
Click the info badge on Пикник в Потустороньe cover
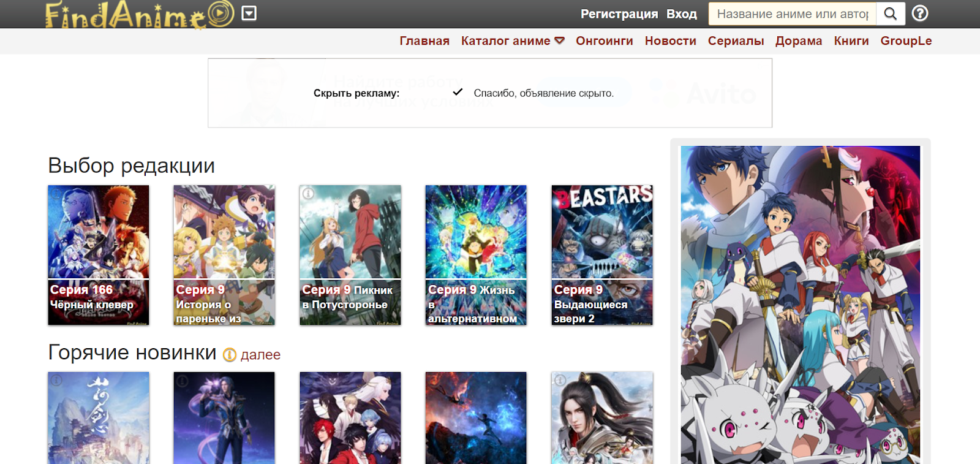point(308,194)
